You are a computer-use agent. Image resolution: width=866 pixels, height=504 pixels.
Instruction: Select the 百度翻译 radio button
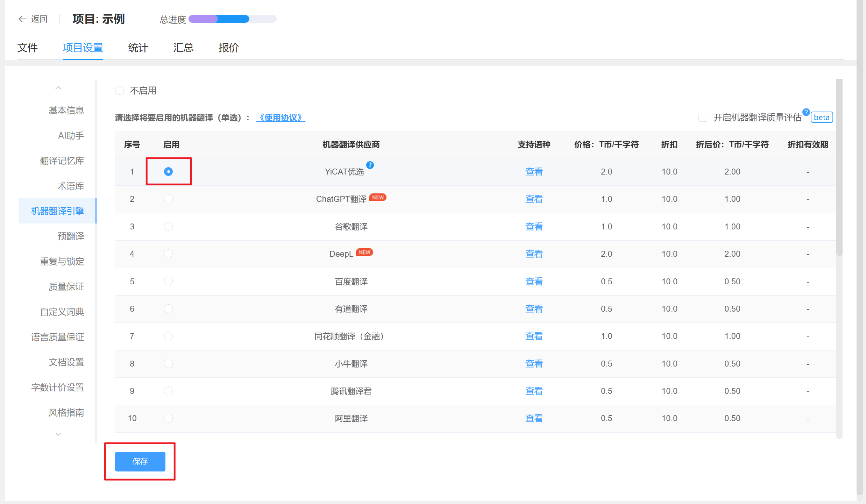tap(168, 281)
